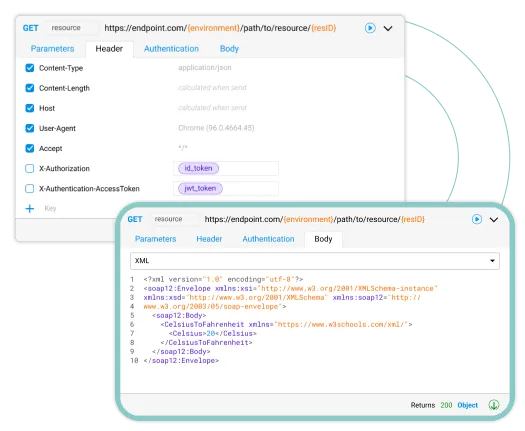525x431 pixels.
Task: Click the 200 return status code
Action: coord(446,405)
